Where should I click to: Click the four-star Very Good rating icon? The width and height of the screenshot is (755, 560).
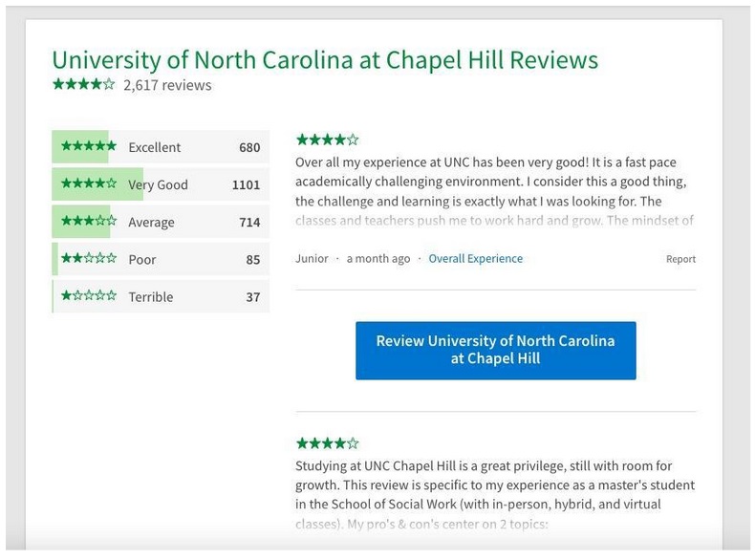pyautogui.click(x=88, y=184)
